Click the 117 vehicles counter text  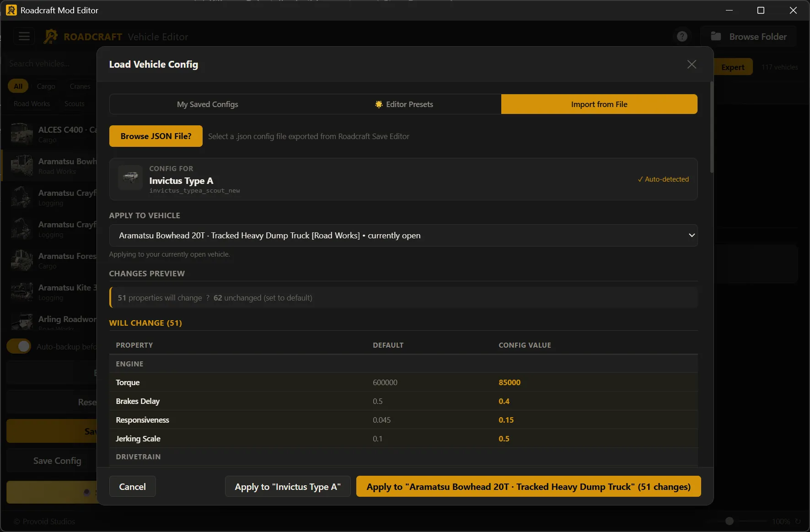pos(779,67)
